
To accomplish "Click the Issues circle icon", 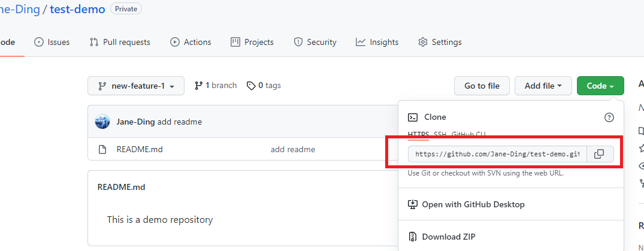I will [38, 42].
